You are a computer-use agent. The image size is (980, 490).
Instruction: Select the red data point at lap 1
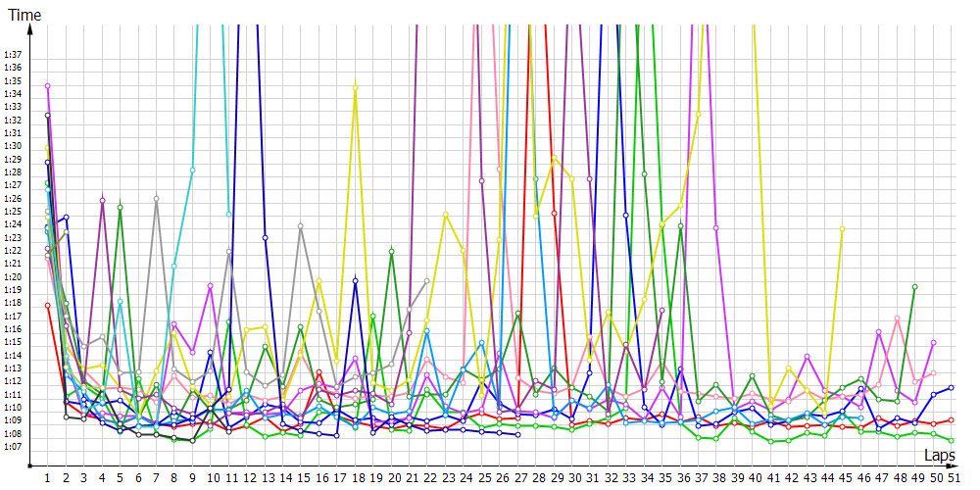point(47,306)
